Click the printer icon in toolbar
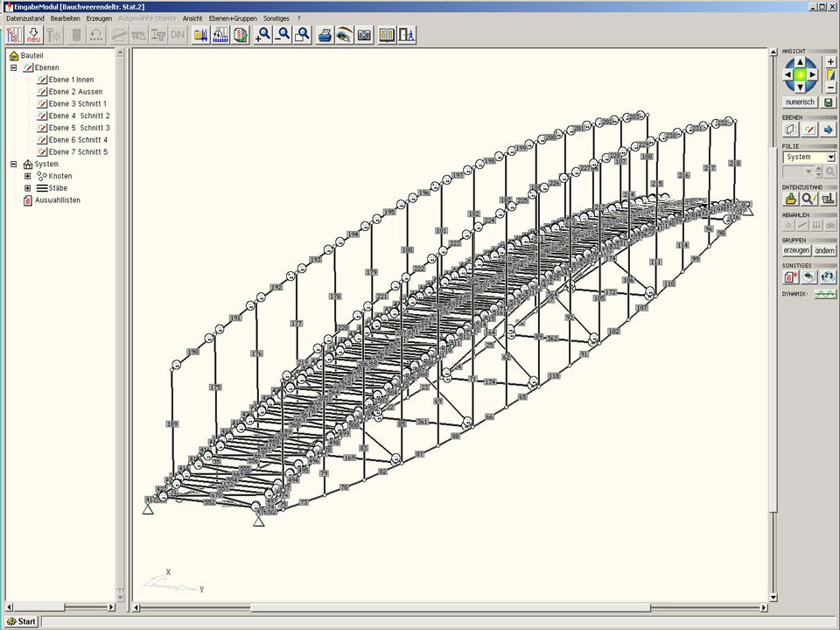Screen dimensions: 840x630 click(x=325, y=35)
